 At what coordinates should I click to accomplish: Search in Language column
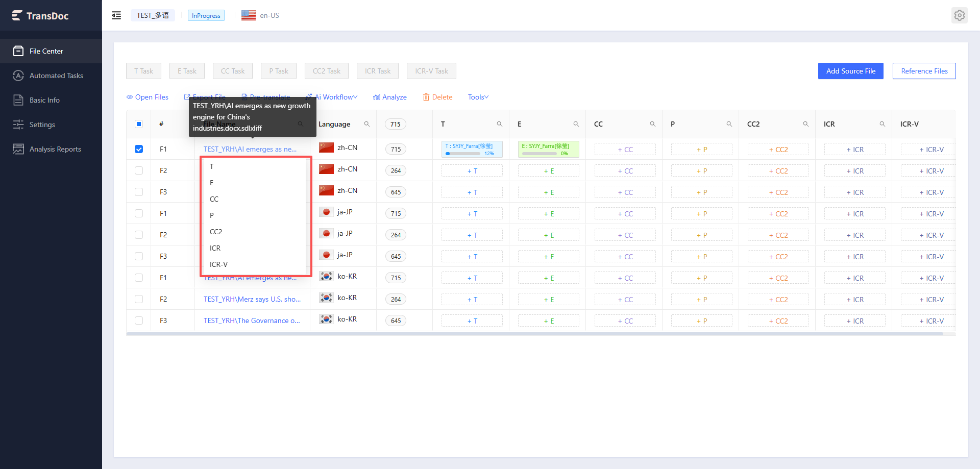(366, 124)
